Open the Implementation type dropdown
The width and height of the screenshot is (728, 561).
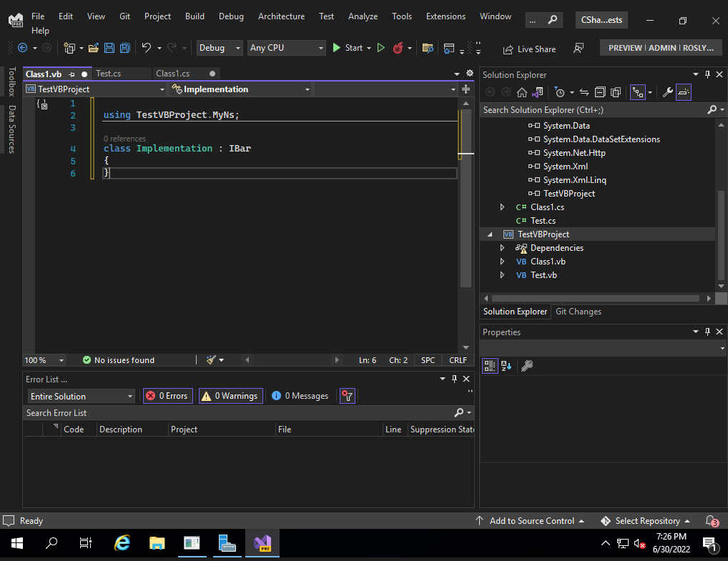click(240, 89)
